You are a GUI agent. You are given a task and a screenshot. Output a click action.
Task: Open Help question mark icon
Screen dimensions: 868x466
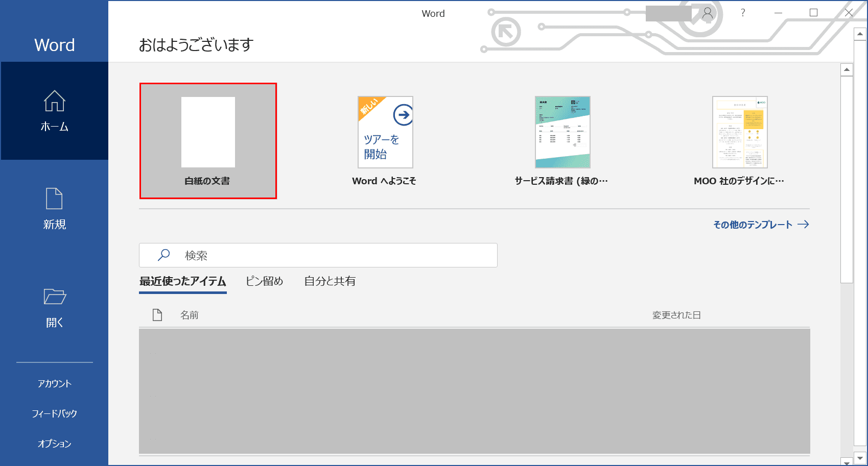point(743,13)
